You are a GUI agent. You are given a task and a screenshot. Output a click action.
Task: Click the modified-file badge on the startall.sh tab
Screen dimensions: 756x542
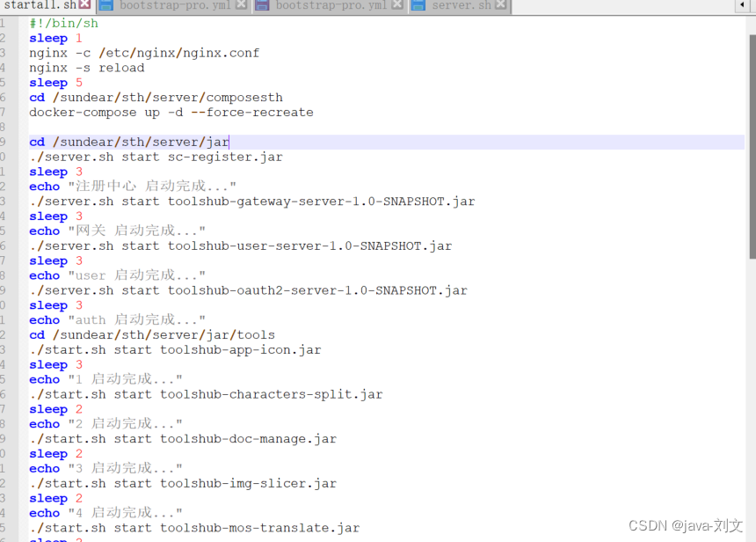point(82,5)
